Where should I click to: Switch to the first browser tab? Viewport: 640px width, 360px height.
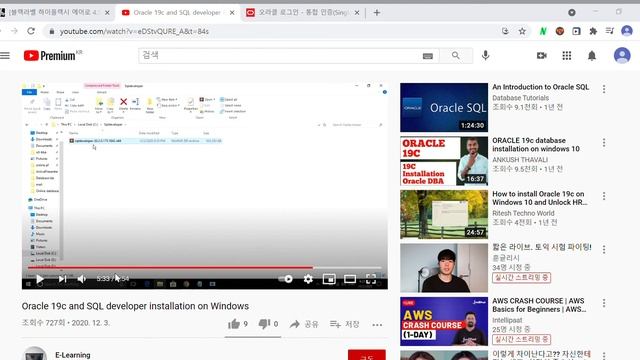tap(54, 13)
